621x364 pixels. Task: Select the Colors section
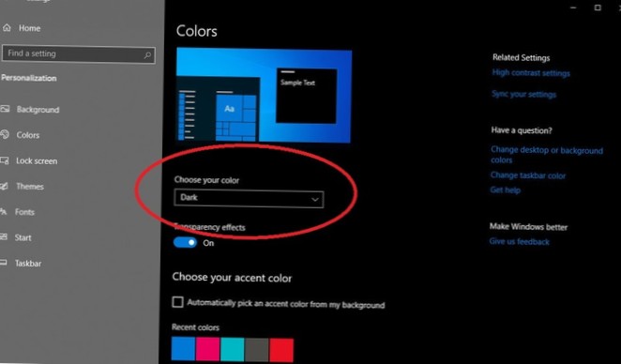click(28, 135)
